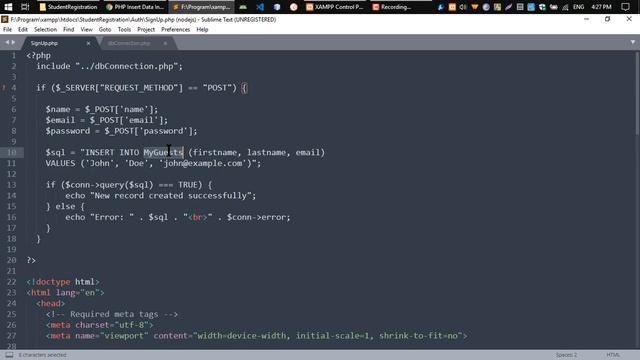Click the orange clock taskbar icon
This screenshot has height=360, width=640.
[293, 7]
